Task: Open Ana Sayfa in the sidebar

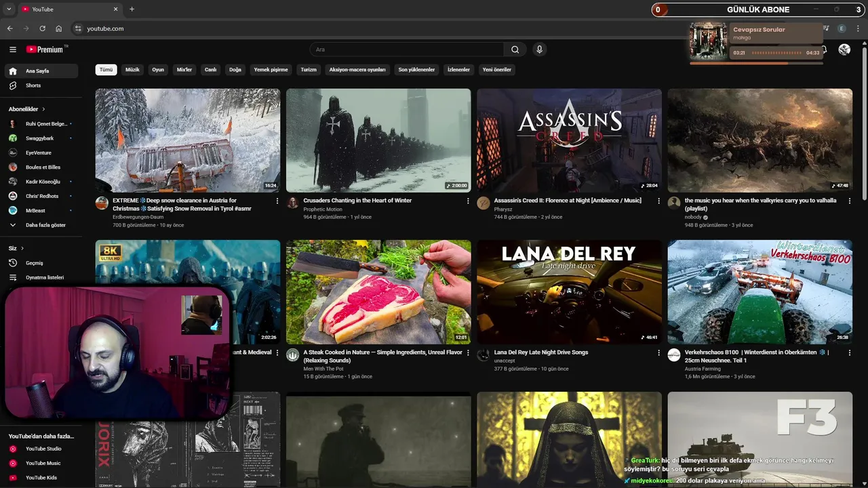Action: coord(41,71)
